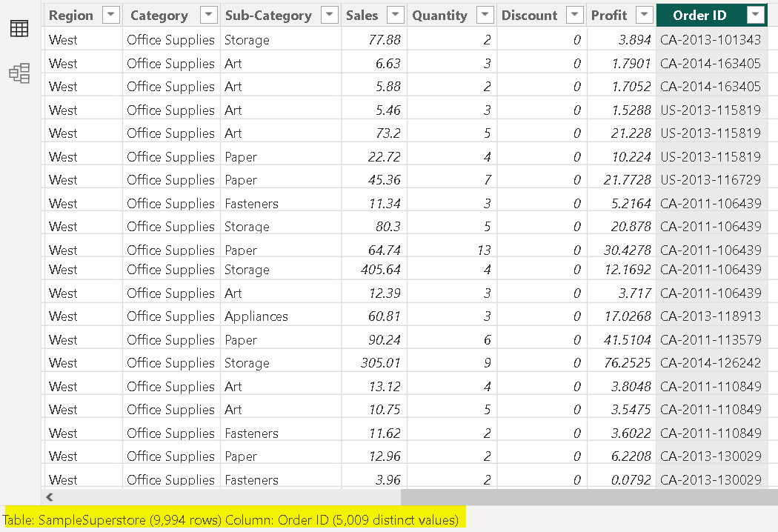Expand the Discount column dropdown arrow

(575, 15)
